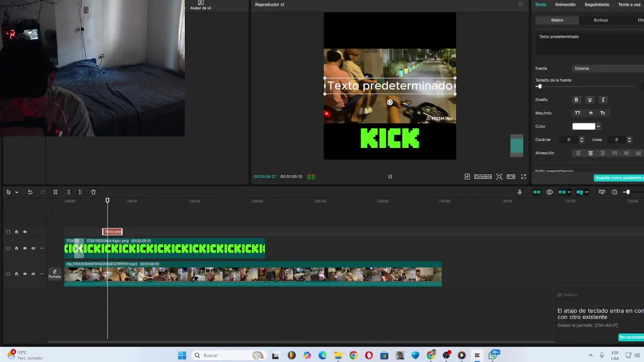Select the Burbuja sub-tab
The image size is (644, 362).
pos(601,20)
